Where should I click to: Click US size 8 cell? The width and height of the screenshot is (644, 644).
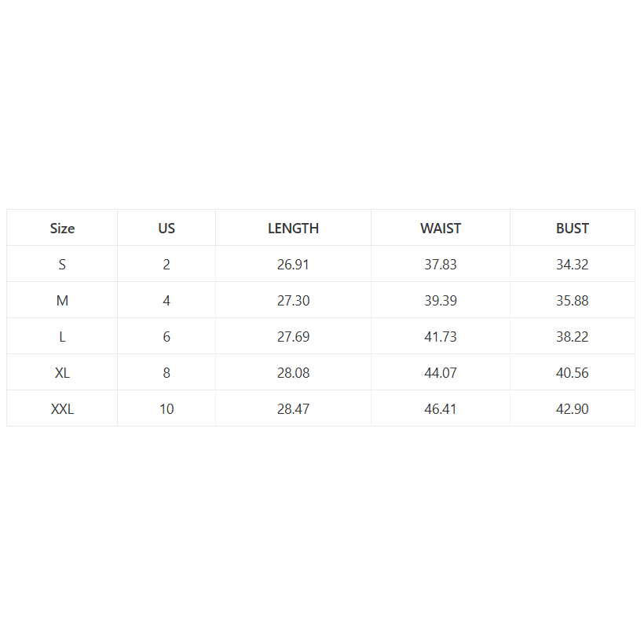(x=166, y=372)
